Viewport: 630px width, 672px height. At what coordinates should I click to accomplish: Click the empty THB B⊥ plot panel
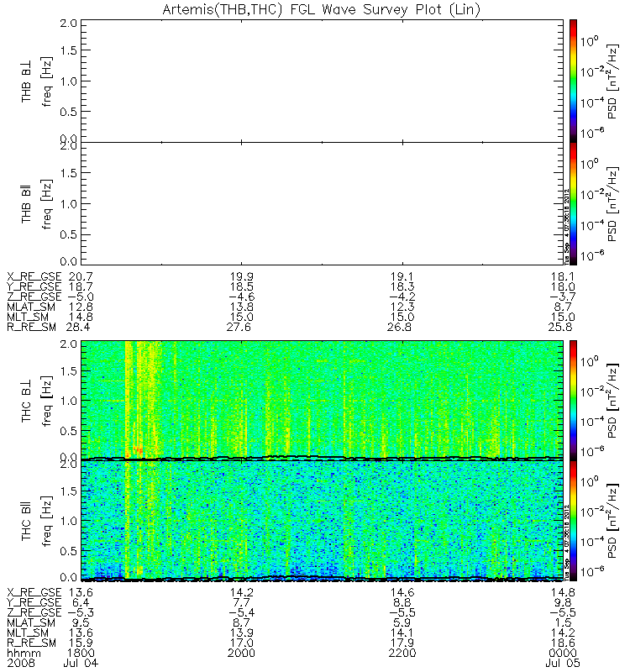(322, 81)
